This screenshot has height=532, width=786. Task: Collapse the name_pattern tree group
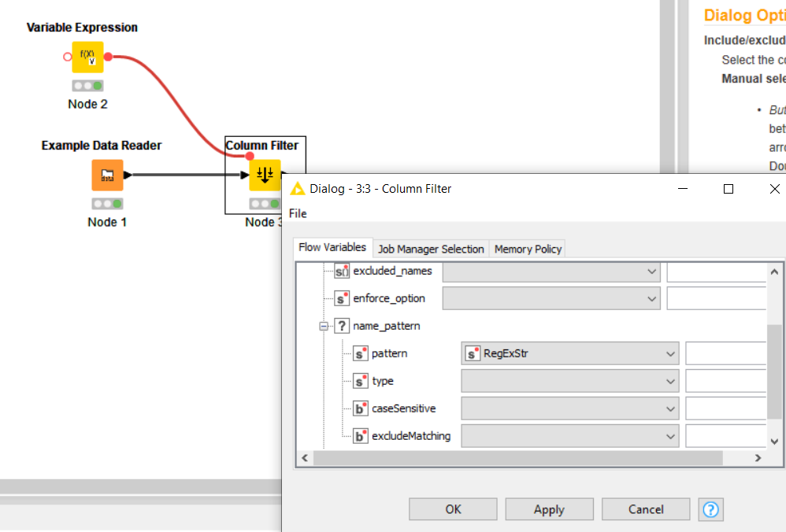click(324, 326)
